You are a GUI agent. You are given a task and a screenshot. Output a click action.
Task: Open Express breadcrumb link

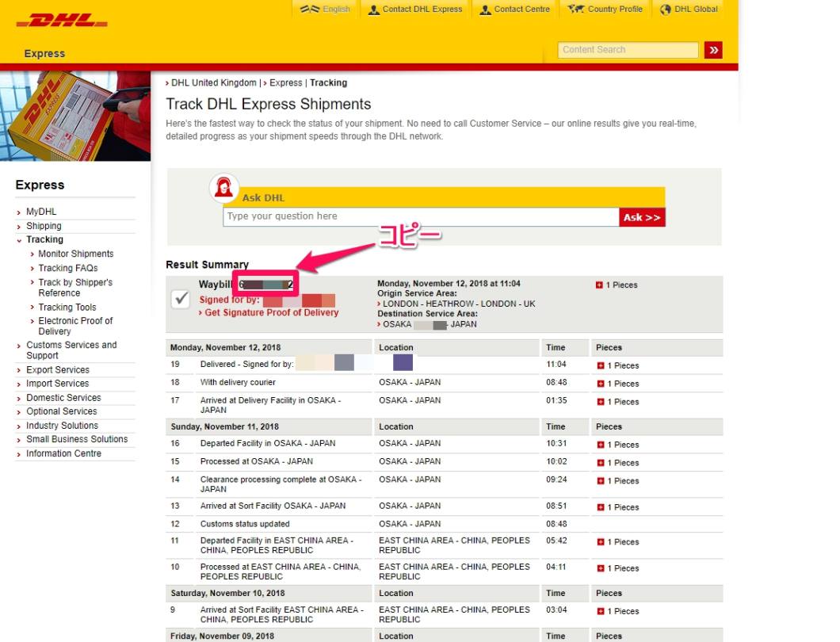point(285,83)
